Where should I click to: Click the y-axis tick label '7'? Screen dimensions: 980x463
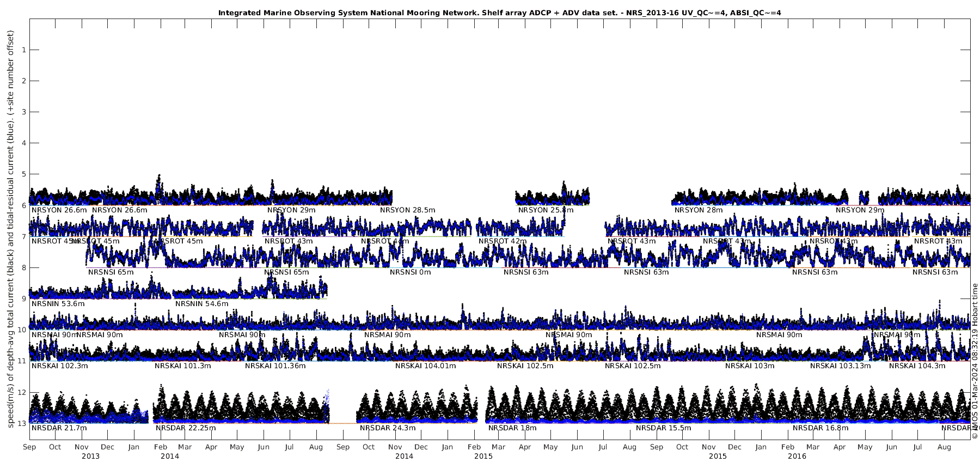point(23,236)
